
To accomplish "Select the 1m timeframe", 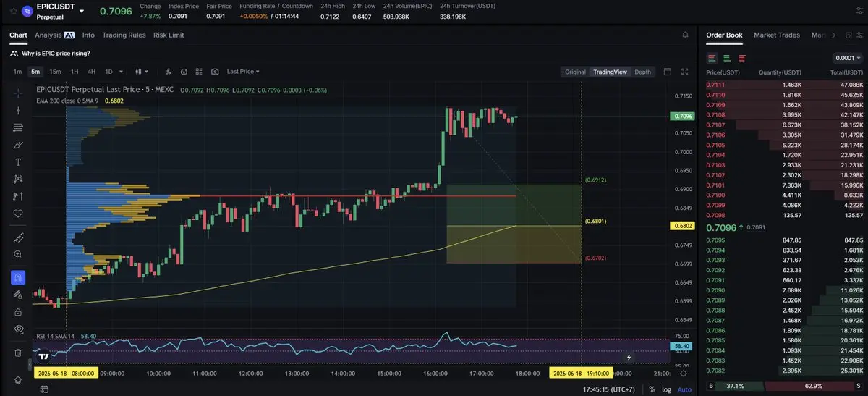I will coord(17,72).
